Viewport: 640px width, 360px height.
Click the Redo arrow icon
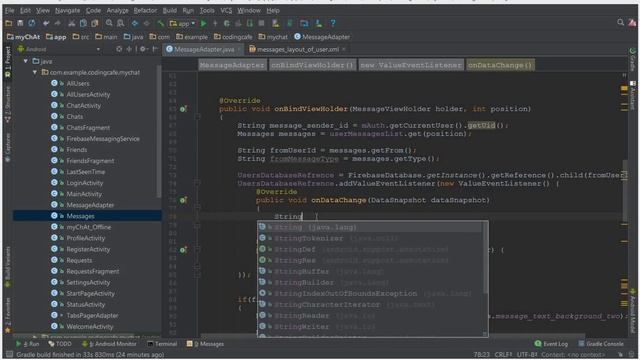coord(58,24)
